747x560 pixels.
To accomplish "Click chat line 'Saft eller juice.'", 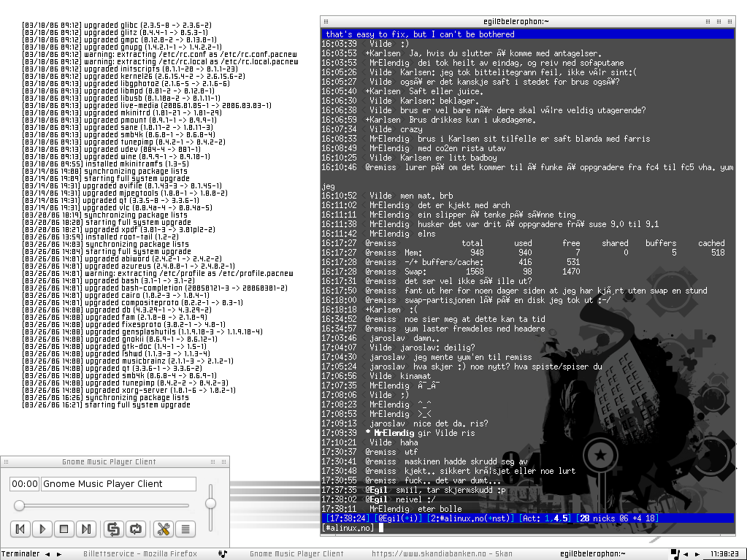I will (x=402, y=91).
